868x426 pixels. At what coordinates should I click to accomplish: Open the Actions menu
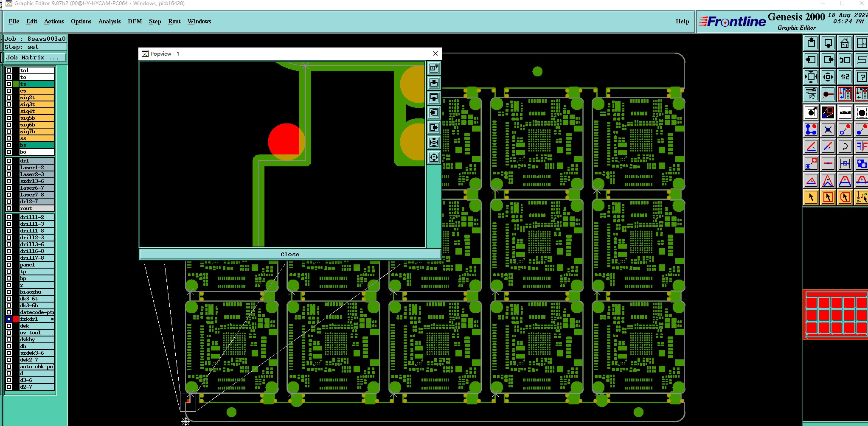pyautogui.click(x=54, y=21)
